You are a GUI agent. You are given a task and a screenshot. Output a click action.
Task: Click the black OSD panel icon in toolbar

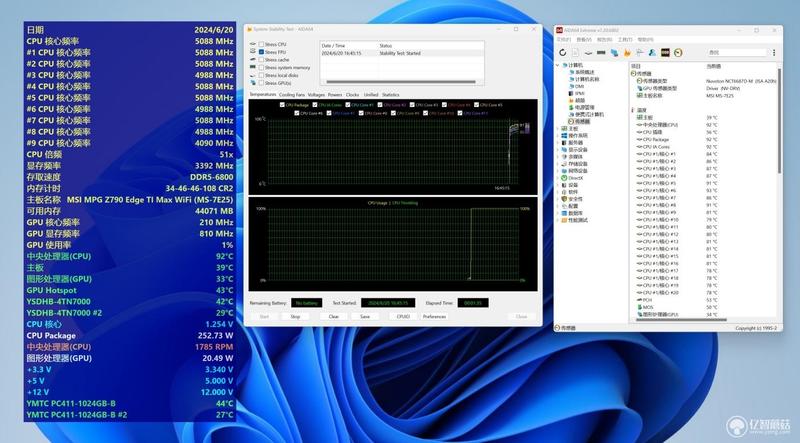click(x=665, y=53)
